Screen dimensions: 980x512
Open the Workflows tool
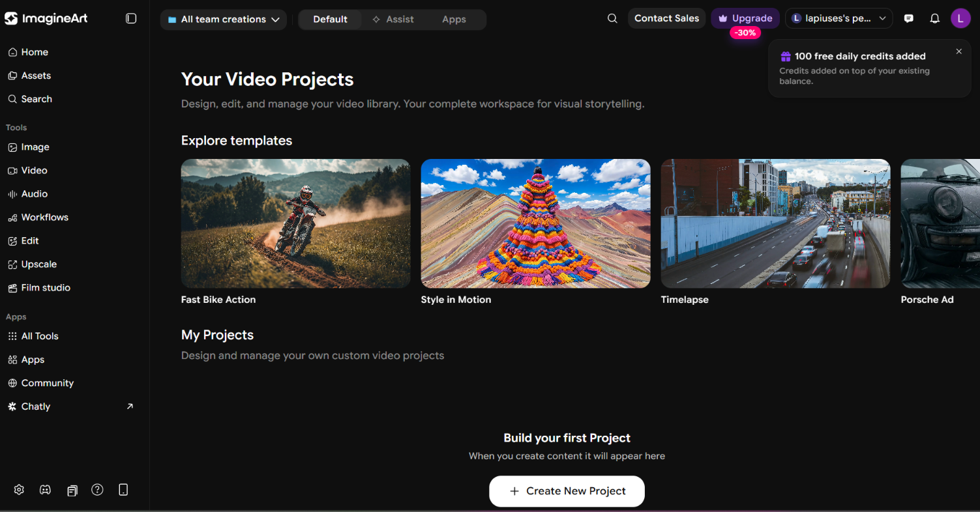38,218
